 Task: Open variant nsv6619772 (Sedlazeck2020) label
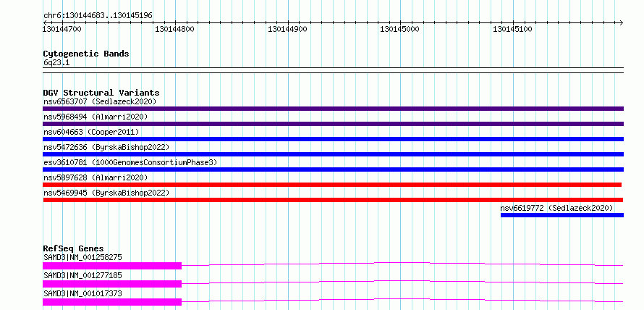coord(556,208)
